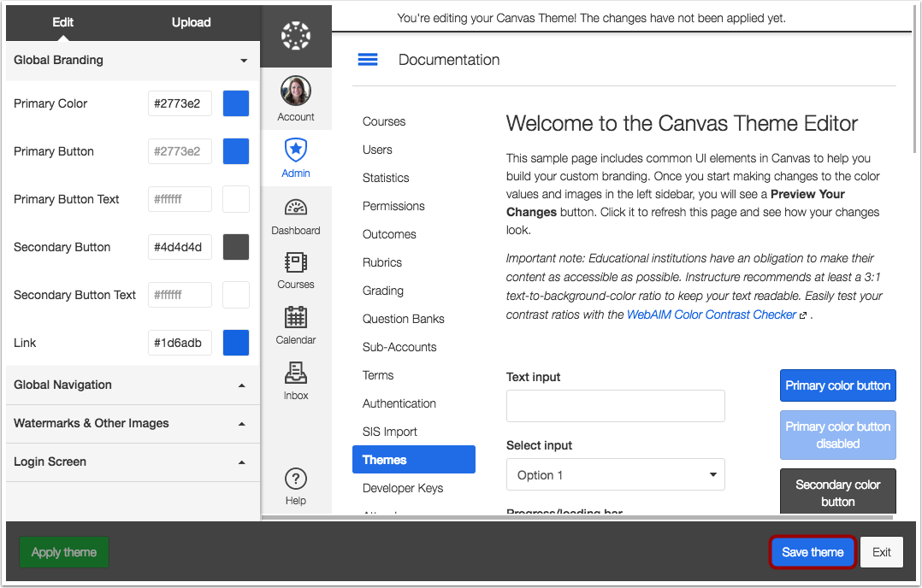This screenshot has height=588, width=922.
Task: Open Developer Keys in the admin menu
Action: (403, 488)
